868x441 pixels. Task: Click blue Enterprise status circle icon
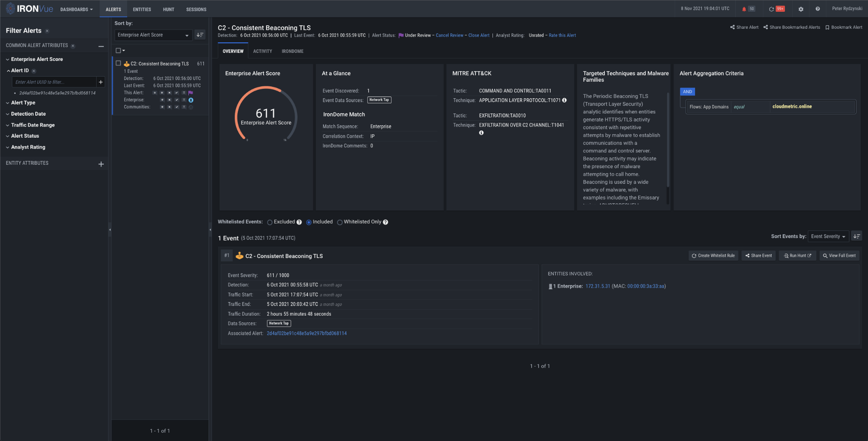pyautogui.click(x=190, y=100)
